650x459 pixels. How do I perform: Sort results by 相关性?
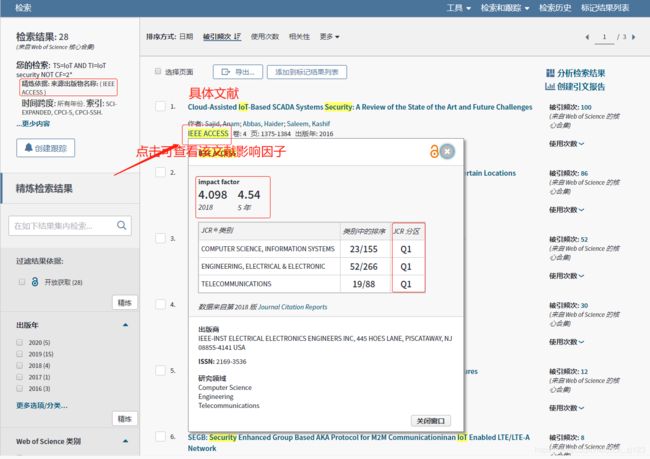click(x=299, y=37)
